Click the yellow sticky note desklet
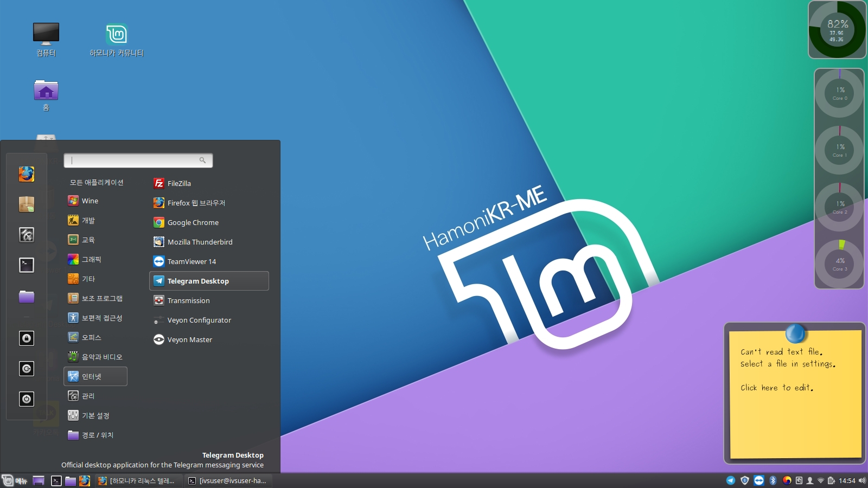The image size is (868, 488). click(795, 396)
